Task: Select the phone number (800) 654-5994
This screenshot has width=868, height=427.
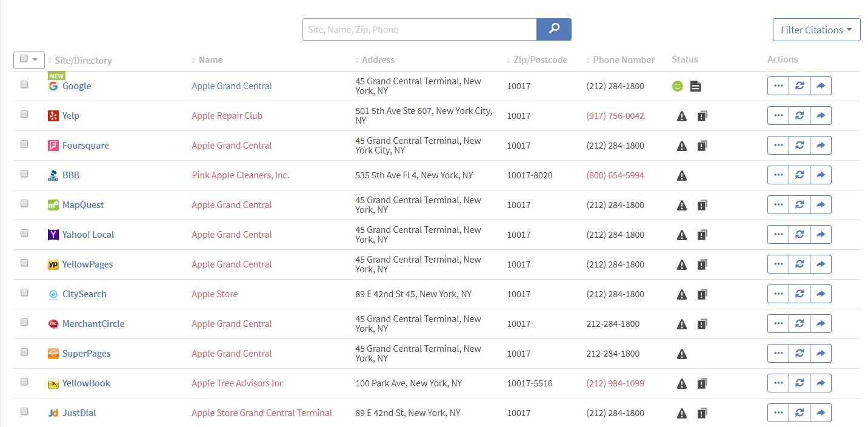Action: [615, 175]
